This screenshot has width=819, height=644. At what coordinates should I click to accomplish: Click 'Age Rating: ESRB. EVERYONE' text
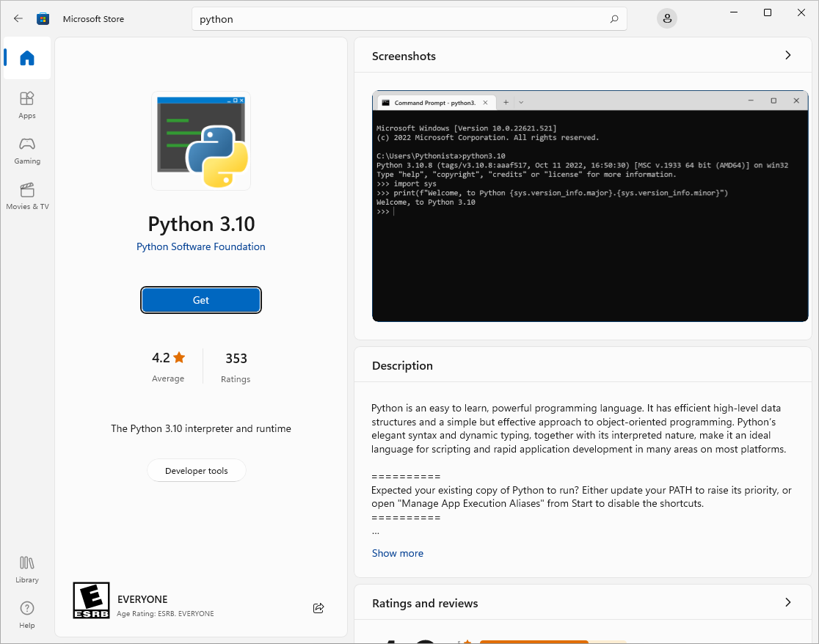pyautogui.click(x=165, y=614)
